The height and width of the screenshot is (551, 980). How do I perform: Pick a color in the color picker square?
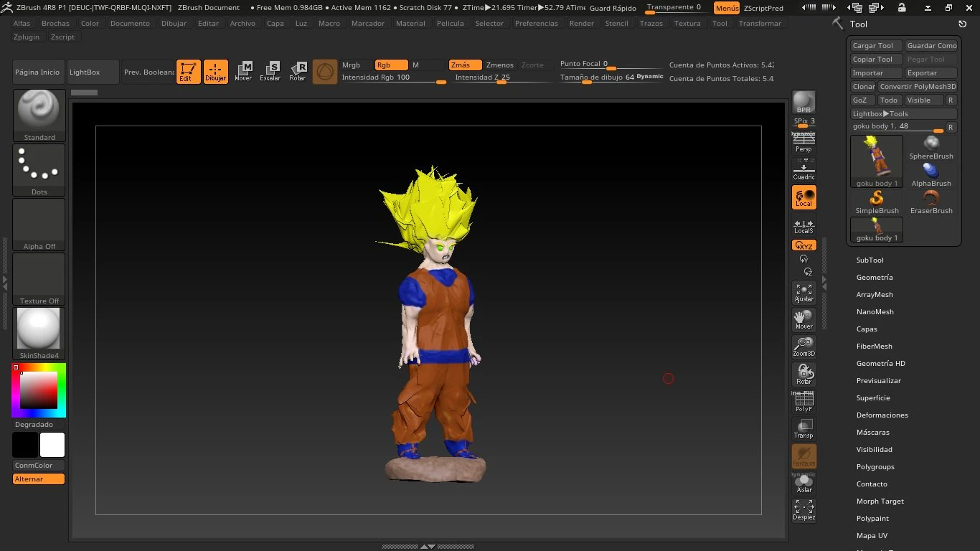coord(38,390)
